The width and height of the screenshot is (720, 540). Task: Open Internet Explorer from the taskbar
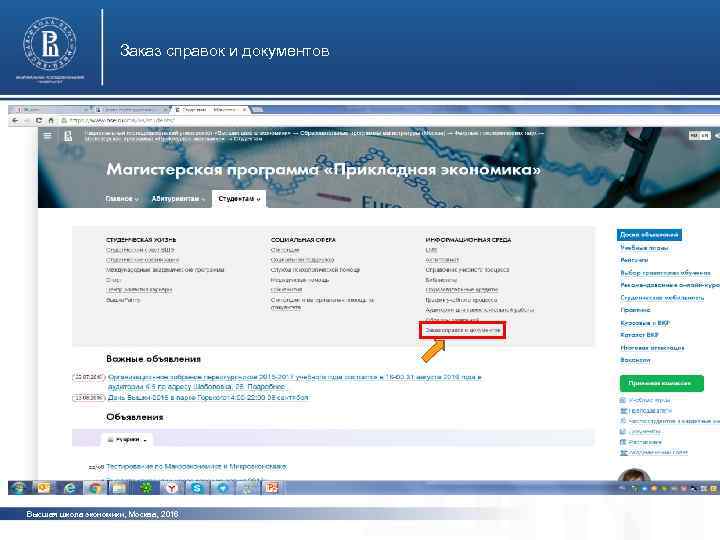pos(70,488)
